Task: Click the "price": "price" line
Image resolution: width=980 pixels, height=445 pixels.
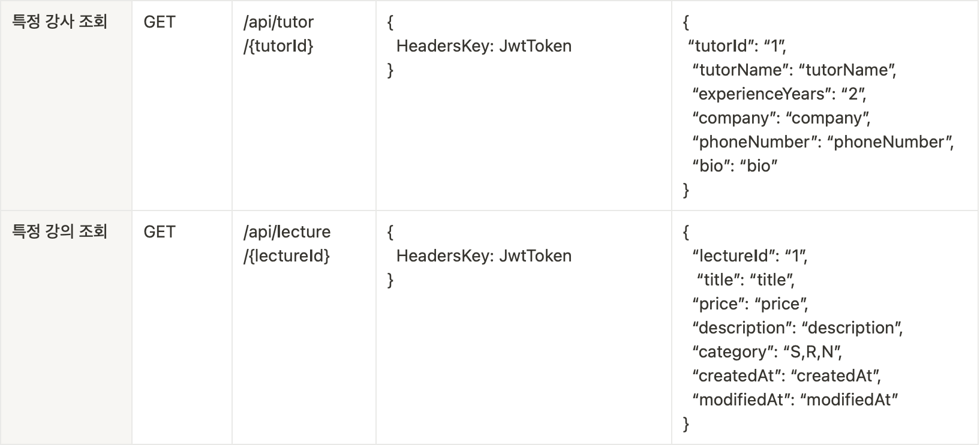Action: pyautogui.click(x=750, y=304)
